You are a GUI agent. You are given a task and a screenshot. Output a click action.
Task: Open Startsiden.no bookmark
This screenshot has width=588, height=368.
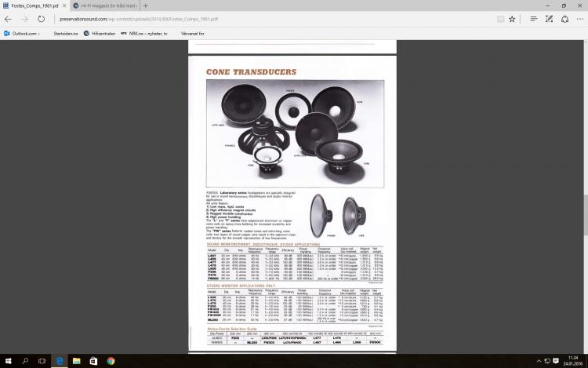click(65, 34)
